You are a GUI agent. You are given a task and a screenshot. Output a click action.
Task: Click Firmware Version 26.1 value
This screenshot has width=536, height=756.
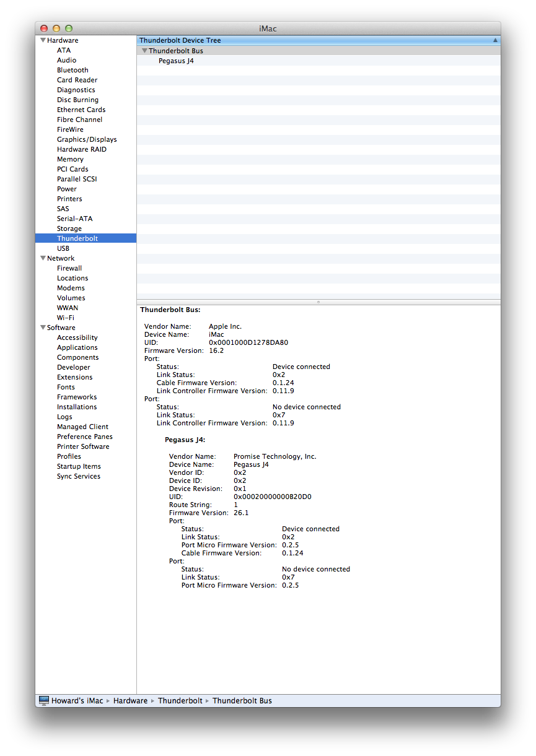241,513
